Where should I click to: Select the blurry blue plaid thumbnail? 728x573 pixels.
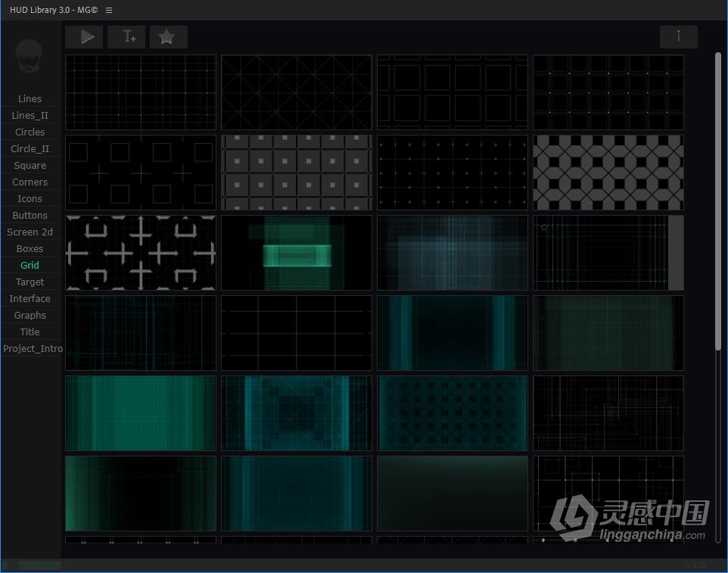[453, 253]
